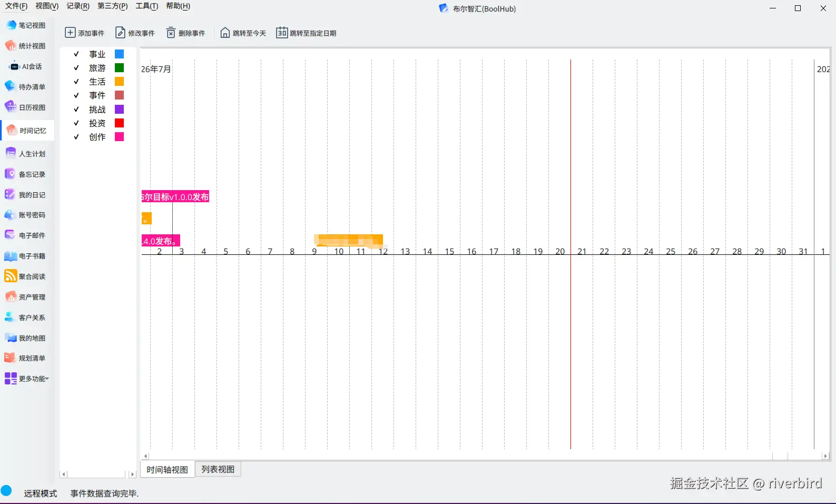Click the green 旅游 color swatch

pyautogui.click(x=120, y=68)
